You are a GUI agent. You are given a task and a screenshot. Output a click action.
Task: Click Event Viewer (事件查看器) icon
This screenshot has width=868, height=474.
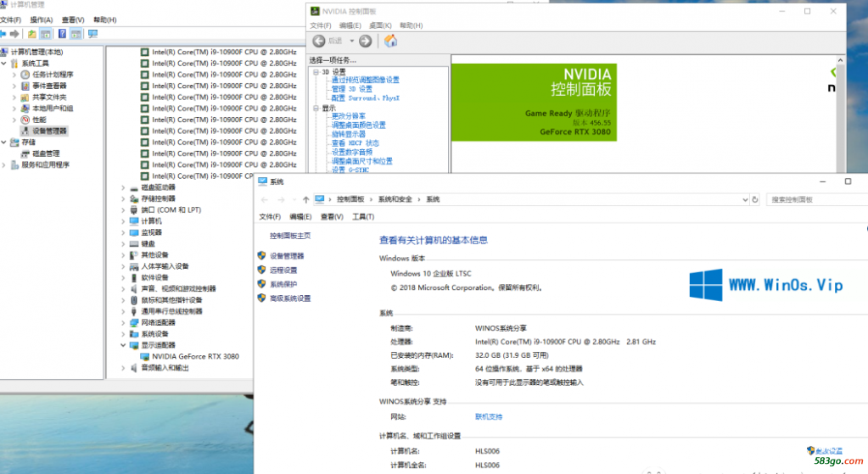point(25,86)
